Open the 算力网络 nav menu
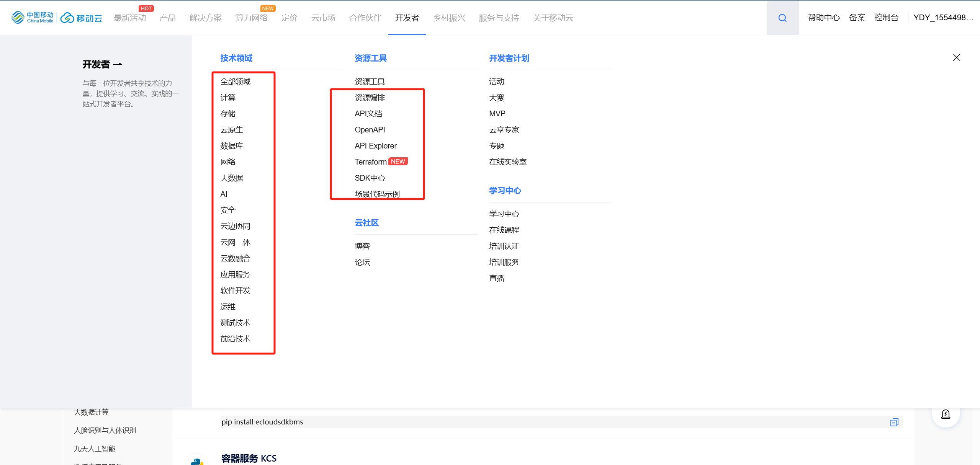Image resolution: width=980 pixels, height=465 pixels. (x=251, y=18)
